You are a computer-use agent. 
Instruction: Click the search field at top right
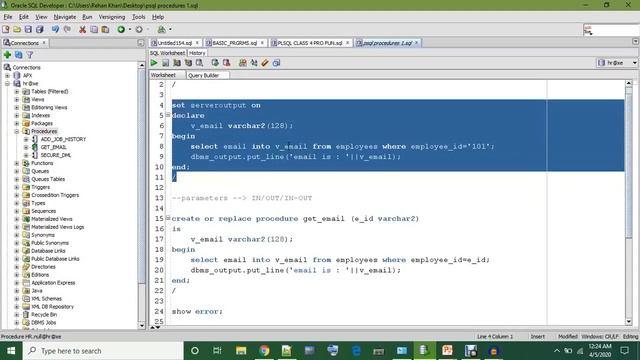tap(611, 30)
